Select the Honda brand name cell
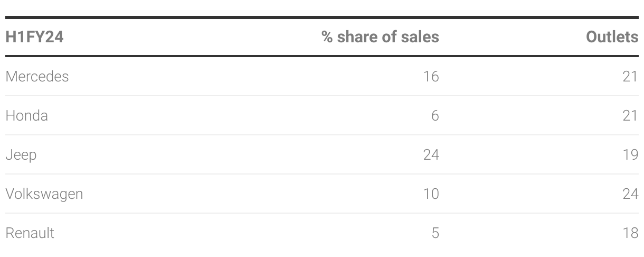Image resolution: width=644 pixels, height=257 pixels. coord(26,116)
